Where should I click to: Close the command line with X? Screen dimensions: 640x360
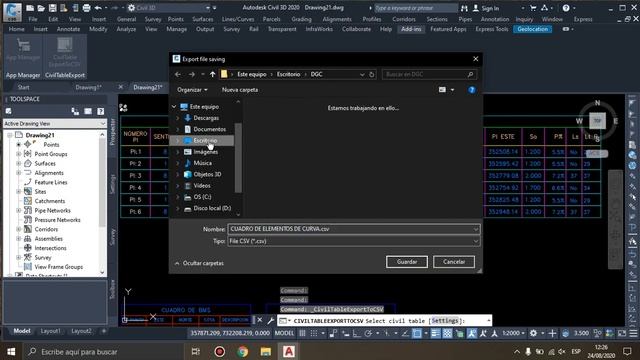(x=260, y=320)
